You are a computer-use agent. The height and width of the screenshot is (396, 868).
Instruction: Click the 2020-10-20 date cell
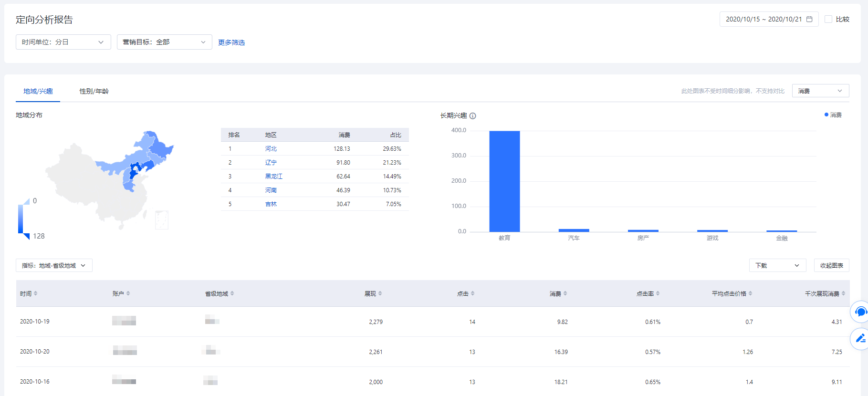pyautogui.click(x=35, y=352)
